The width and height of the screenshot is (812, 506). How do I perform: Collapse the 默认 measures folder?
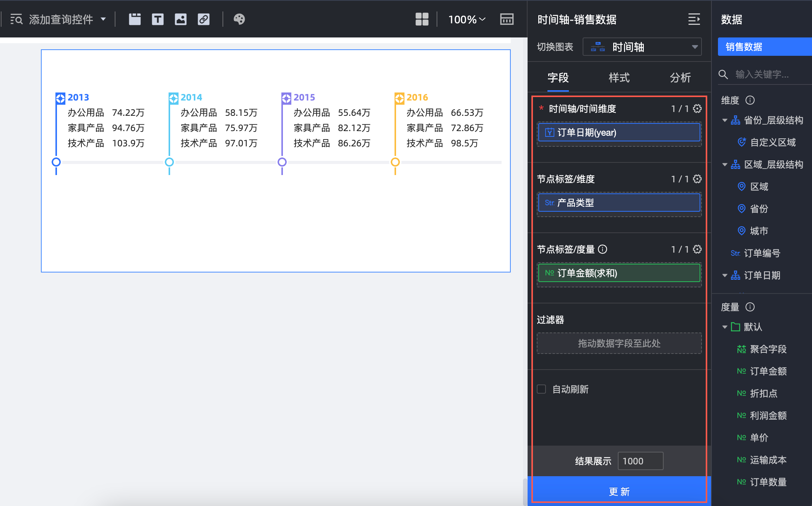724,327
